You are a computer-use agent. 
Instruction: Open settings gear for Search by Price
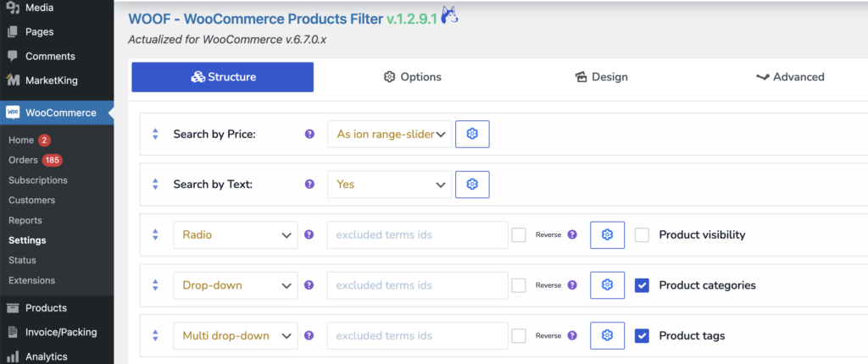coord(472,134)
